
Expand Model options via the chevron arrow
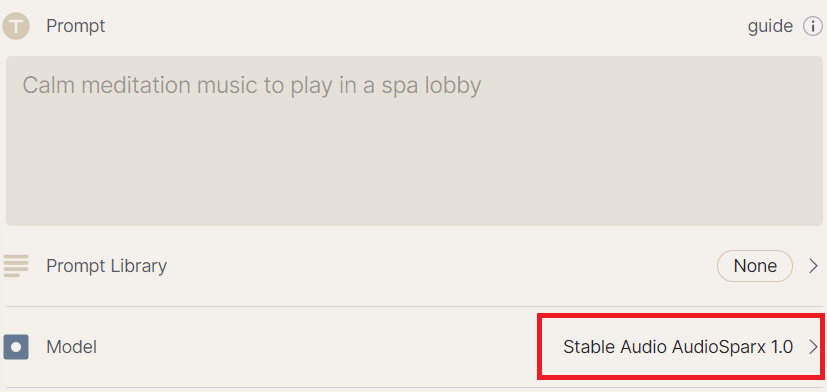(813, 347)
